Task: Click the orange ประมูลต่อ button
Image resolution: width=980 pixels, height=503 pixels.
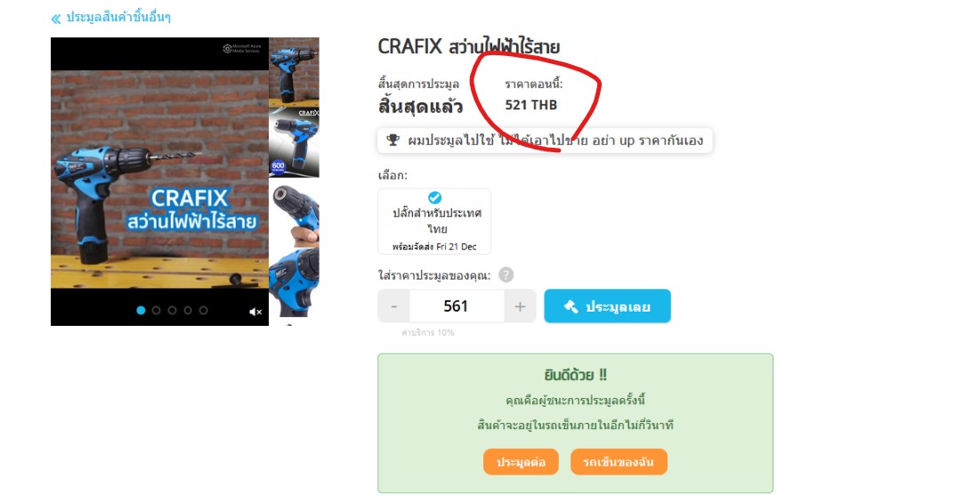Action: click(x=521, y=462)
